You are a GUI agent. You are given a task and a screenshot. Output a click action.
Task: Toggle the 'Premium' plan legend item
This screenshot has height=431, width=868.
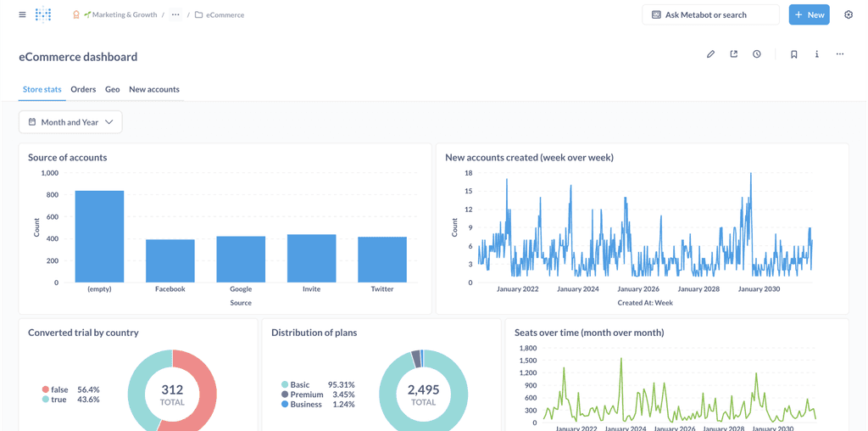[305, 395]
